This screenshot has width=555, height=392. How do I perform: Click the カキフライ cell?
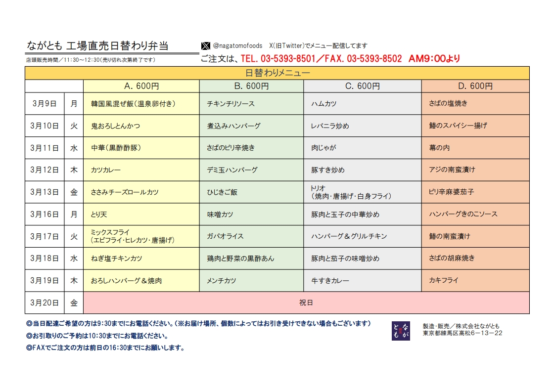click(475, 281)
